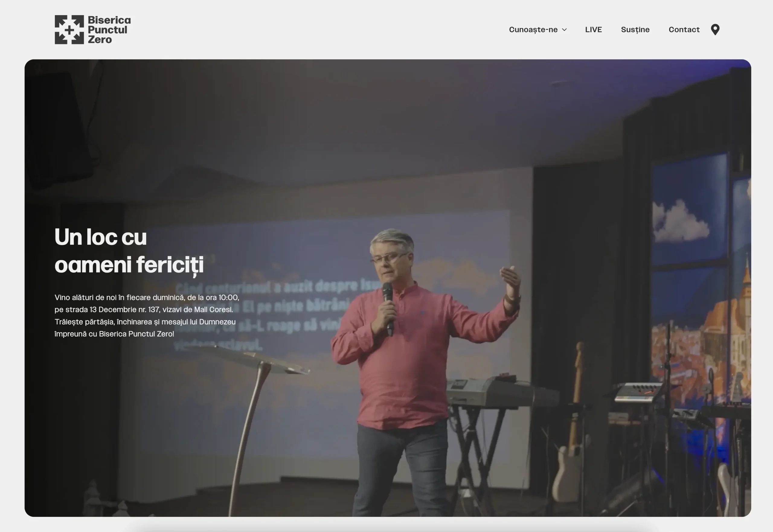
Task: Click the keyboard synthesizer on stage
Action: coord(502,392)
